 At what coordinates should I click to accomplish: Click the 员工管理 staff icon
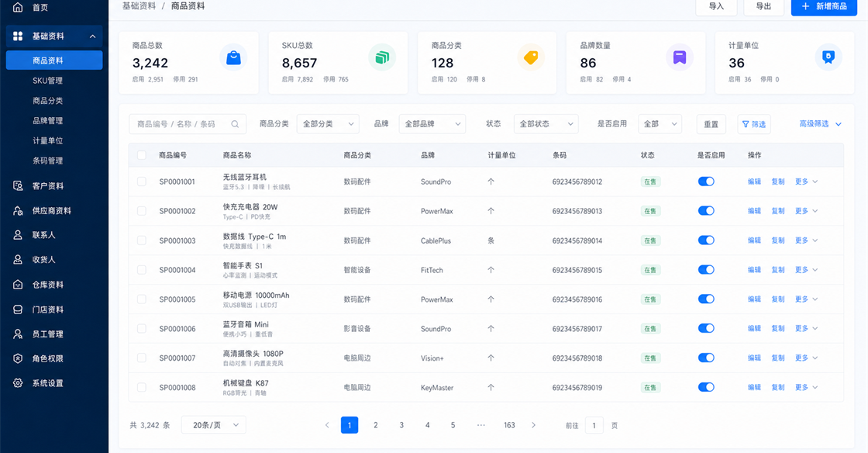[x=18, y=334]
